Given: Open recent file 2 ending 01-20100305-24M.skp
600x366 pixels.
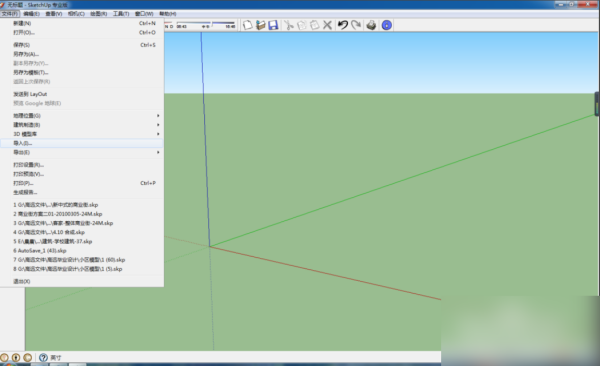Looking at the screenshot, I should 82,214.
